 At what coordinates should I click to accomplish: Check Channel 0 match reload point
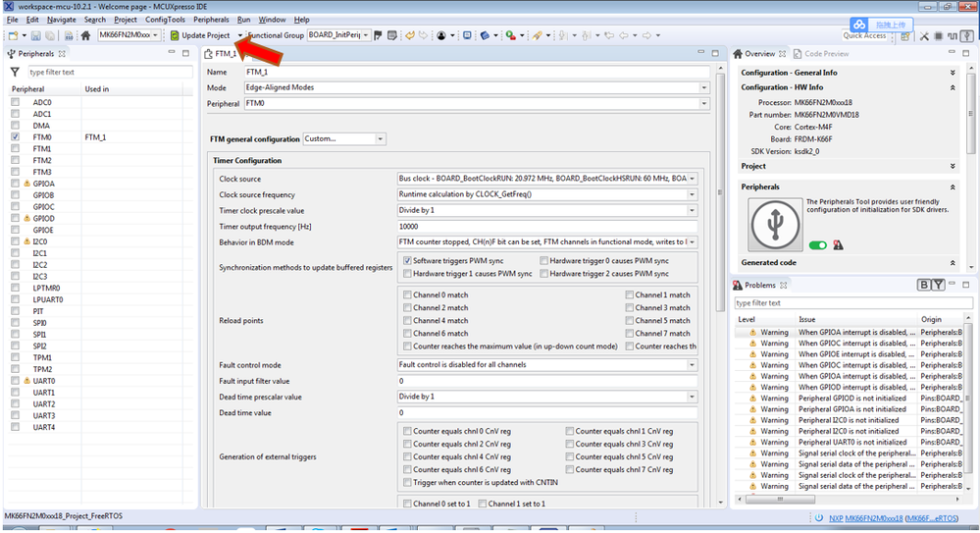(x=407, y=294)
